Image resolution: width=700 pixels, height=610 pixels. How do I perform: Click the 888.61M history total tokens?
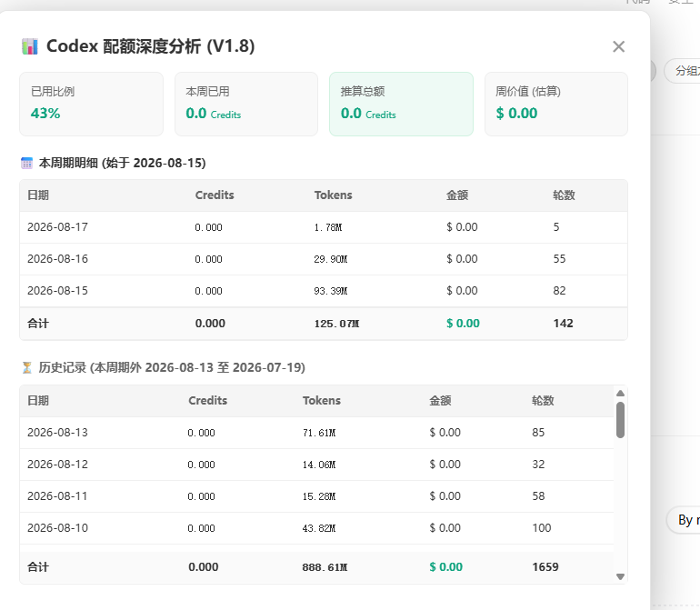(x=325, y=567)
